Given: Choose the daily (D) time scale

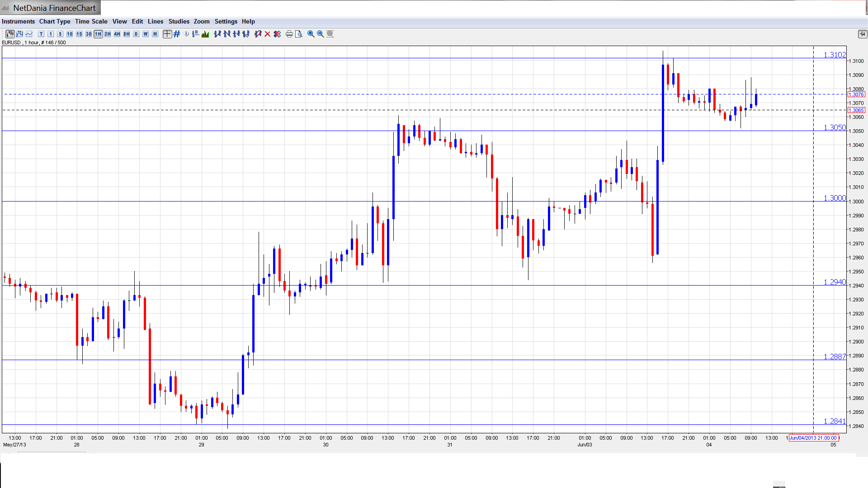Looking at the screenshot, I should [x=136, y=34].
